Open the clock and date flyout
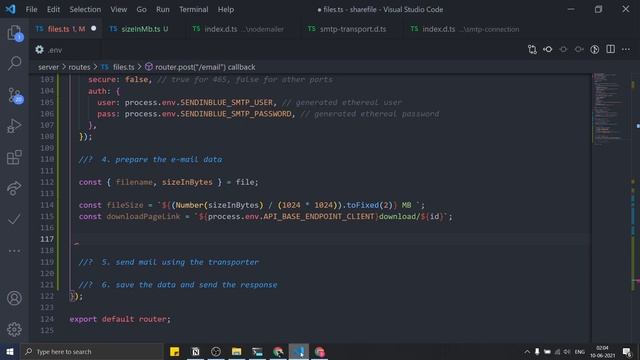640x360 pixels. (x=602, y=351)
